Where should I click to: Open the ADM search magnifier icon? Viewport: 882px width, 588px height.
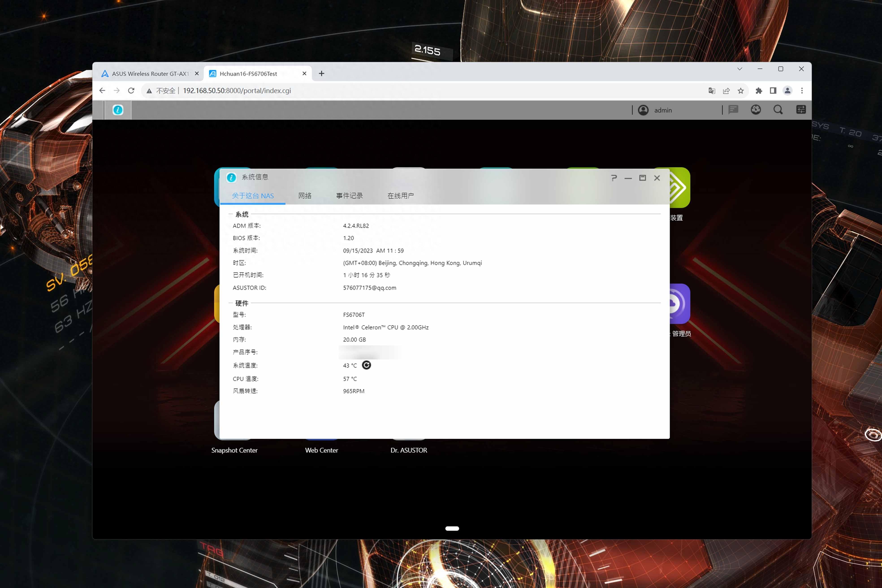[x=778, y=110]
